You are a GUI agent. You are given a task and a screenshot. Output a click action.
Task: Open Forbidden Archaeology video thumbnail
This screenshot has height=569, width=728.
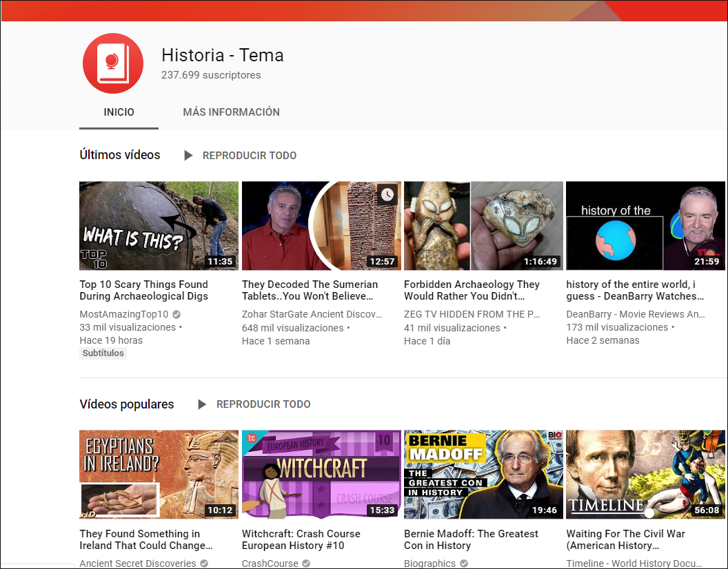click(483, 225)
